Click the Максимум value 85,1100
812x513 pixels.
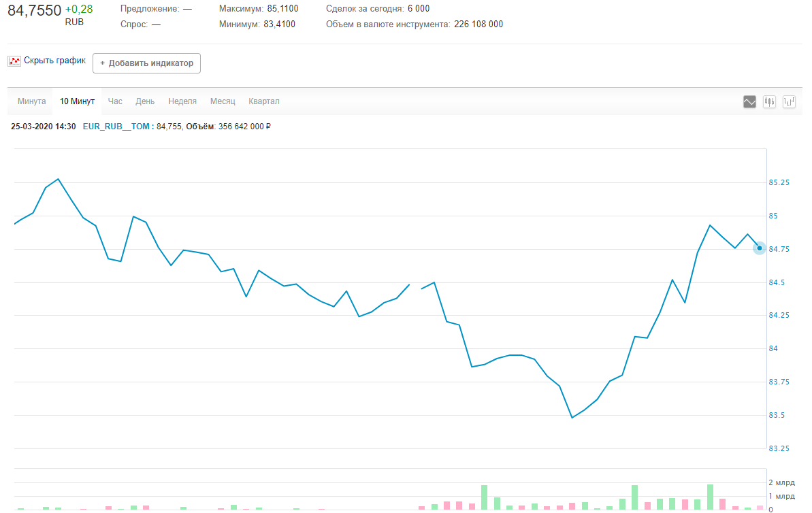282,9
